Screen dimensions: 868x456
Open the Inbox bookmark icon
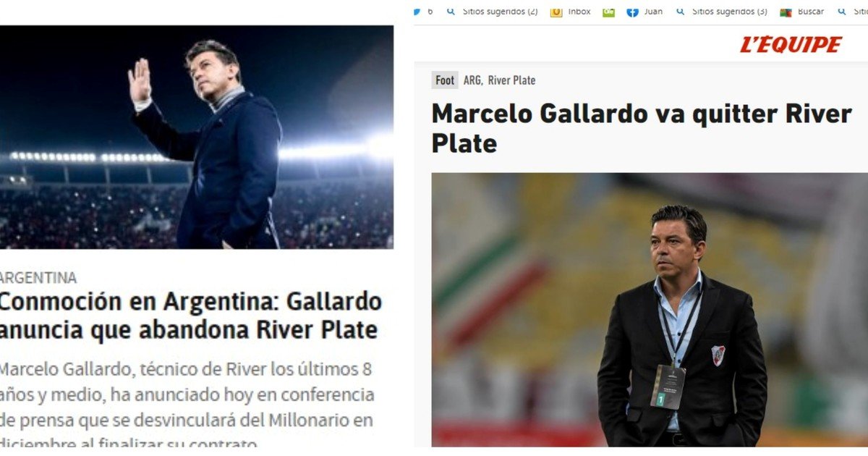(x=556, y=12)
